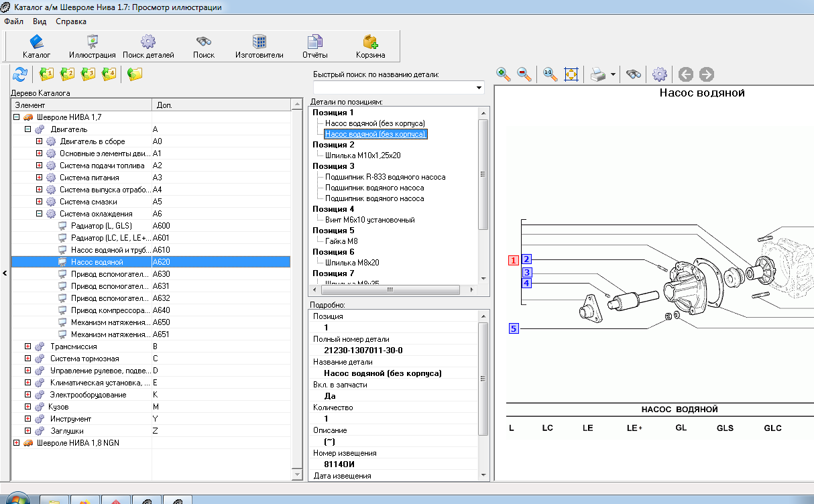
Task: Select Радиатор (L, GLS) tree item
Action: pos(101,226)
